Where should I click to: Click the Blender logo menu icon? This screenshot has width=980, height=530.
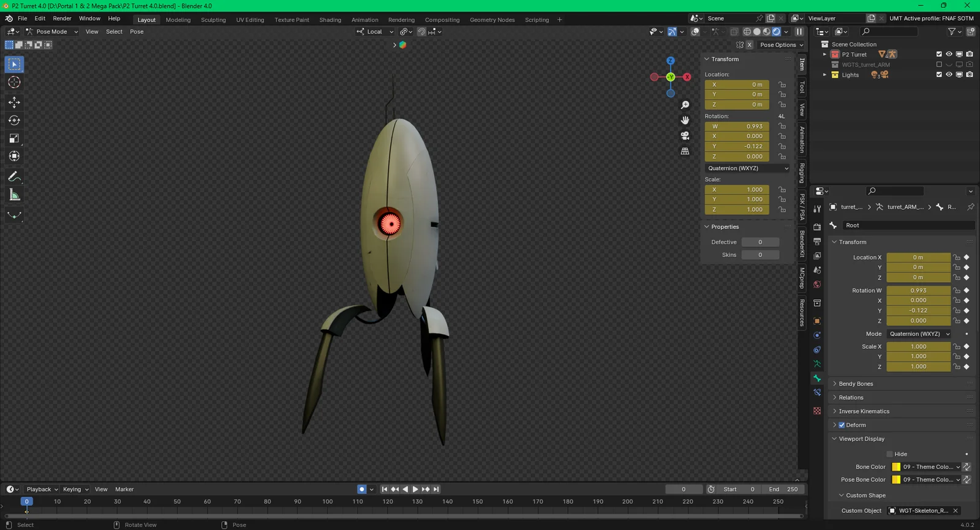[x=9, y=18]
